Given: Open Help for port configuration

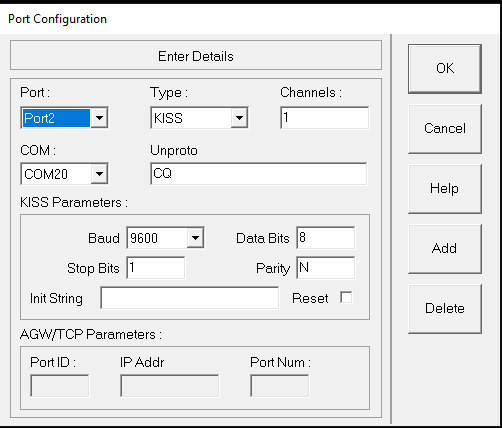Looking at the screenshot, I should point(445,189).
